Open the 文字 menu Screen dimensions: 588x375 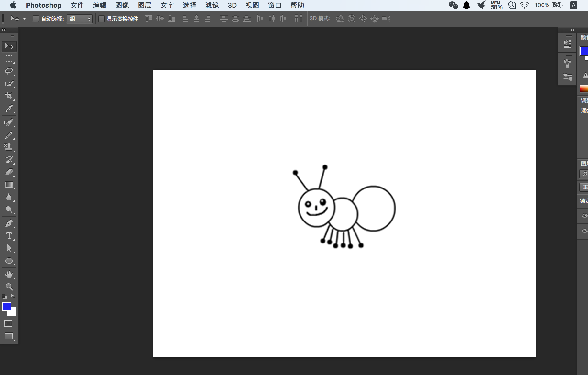pyautogui.click(x=167, y=5)
